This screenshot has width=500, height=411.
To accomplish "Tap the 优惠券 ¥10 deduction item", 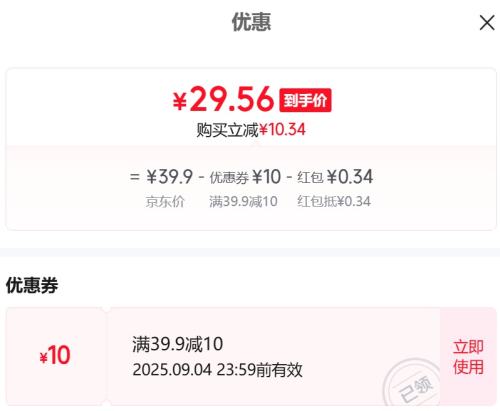I will coord(245,177).
